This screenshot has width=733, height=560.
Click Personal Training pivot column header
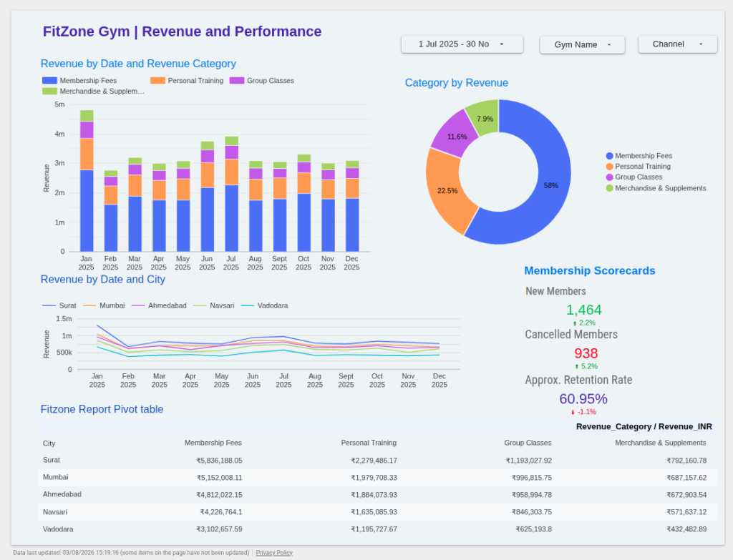point(369,443)
